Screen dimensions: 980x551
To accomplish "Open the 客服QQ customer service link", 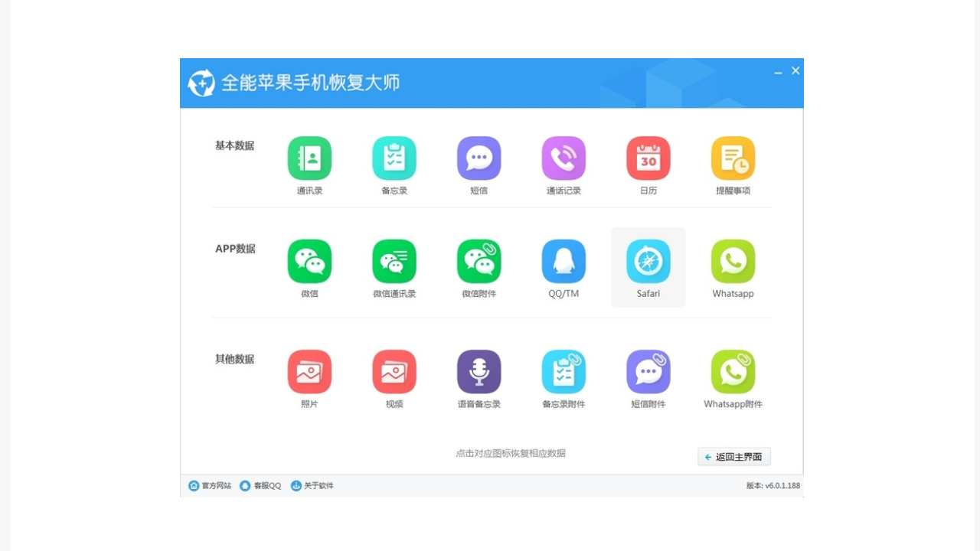I will [x=260, y=486].
